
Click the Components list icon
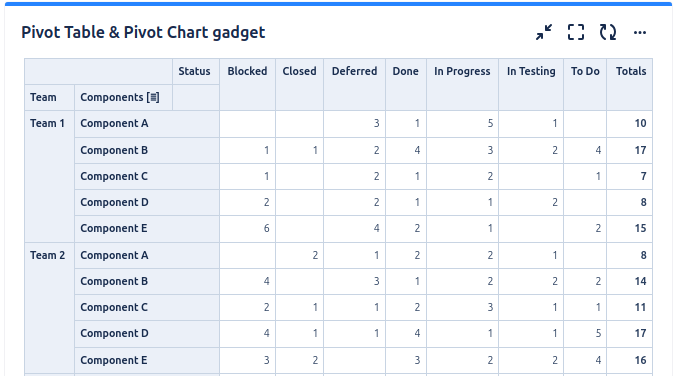pos(153,97)
